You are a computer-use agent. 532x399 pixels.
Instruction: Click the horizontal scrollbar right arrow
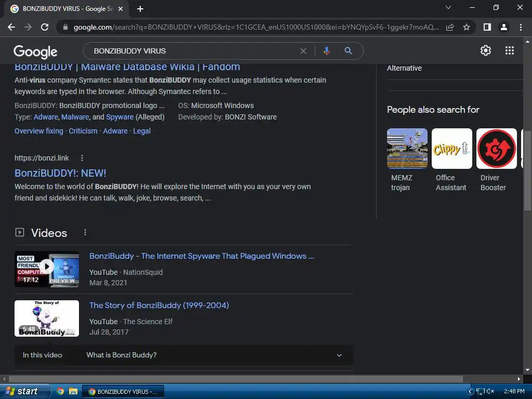519,379
